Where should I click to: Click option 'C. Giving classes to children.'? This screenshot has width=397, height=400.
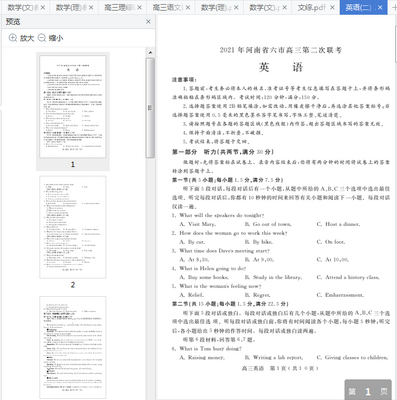pyautogui.click(x=352, y=357)
